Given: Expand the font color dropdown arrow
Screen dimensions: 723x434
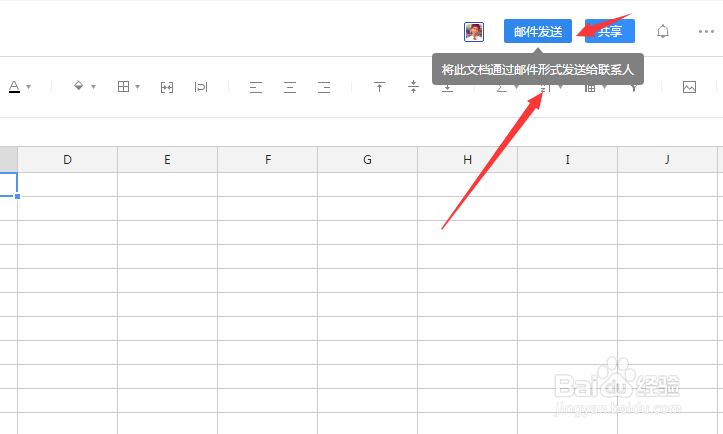Looking at the screenshot, I should [x=29, y=87].
